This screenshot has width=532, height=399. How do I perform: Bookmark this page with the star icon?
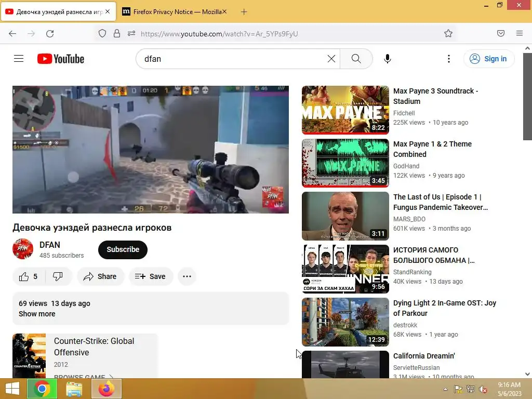(x=448, y=34)
